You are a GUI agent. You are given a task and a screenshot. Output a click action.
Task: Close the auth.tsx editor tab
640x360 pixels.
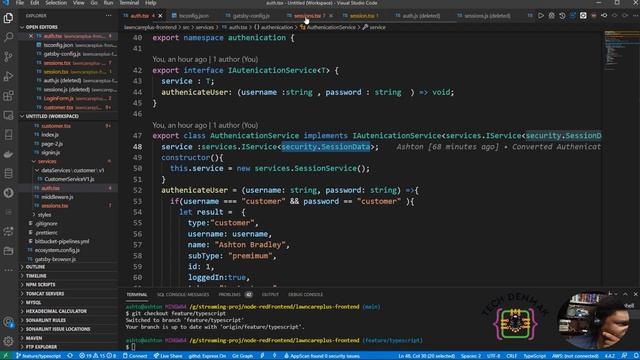tap(160, 16)
